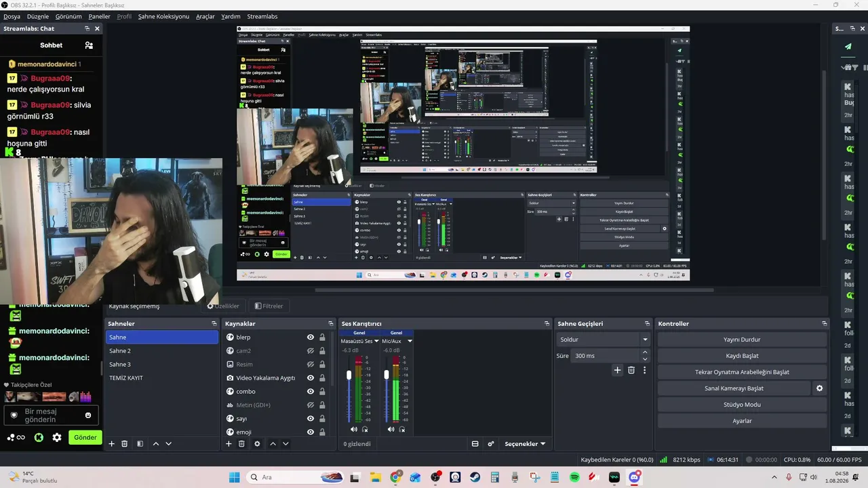Open Mic/Aux audio options dropdown
Viewport: 868px width, 488px height.
pos(410,341)
